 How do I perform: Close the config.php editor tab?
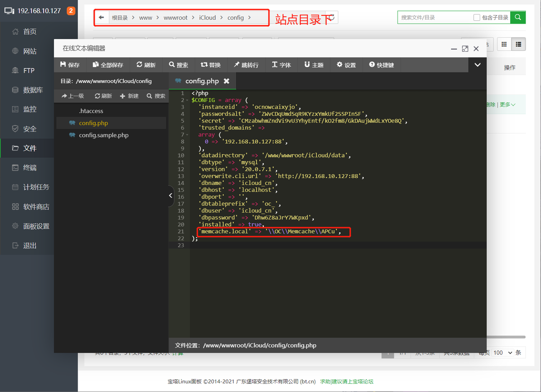pos(226,81)
